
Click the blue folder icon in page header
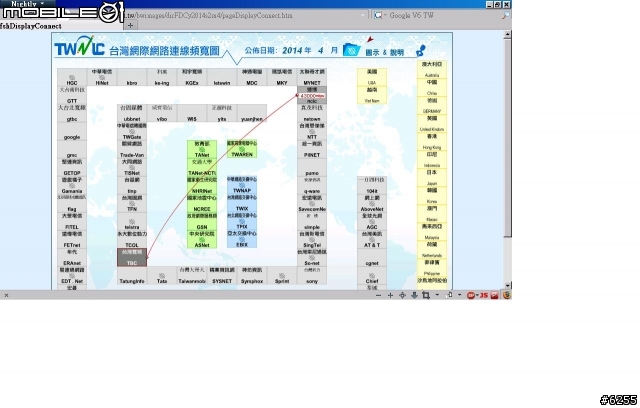click(351, 50)
